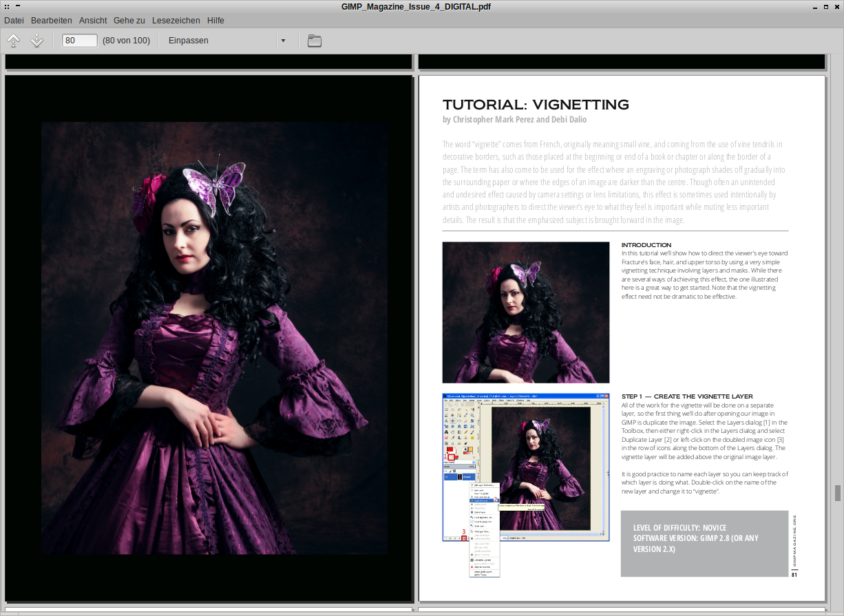
Task: Click the page number input field
Action: tap(79, 41)
